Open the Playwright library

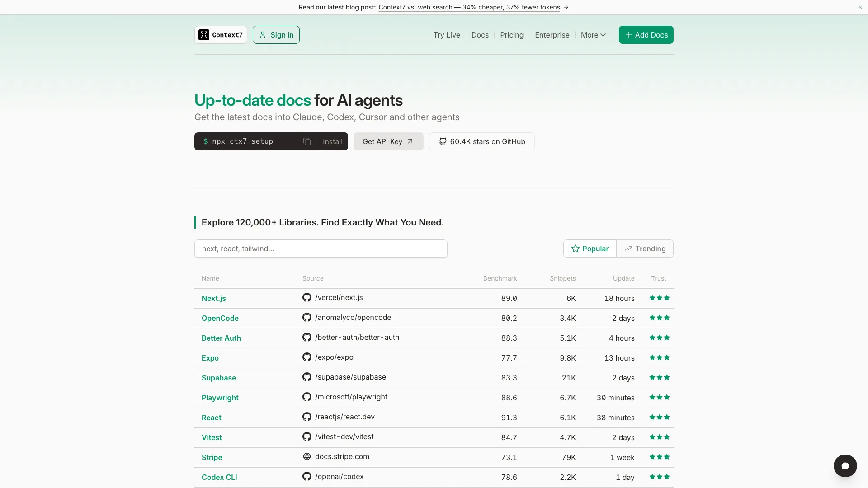(x=220, y=398)
